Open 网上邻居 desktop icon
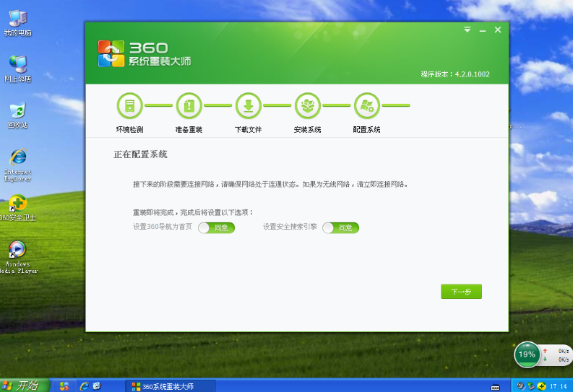573x392 pixels. (x=17, y=65)
